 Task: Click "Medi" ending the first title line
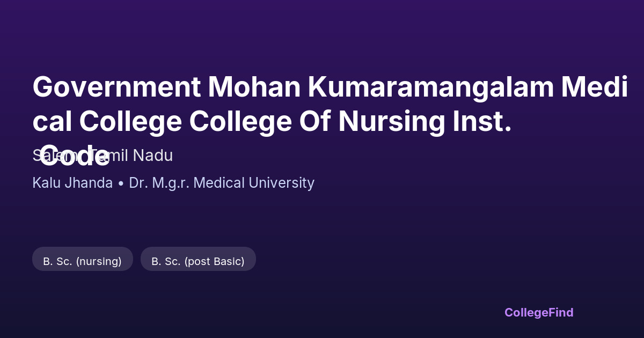[x=595, y=87]
